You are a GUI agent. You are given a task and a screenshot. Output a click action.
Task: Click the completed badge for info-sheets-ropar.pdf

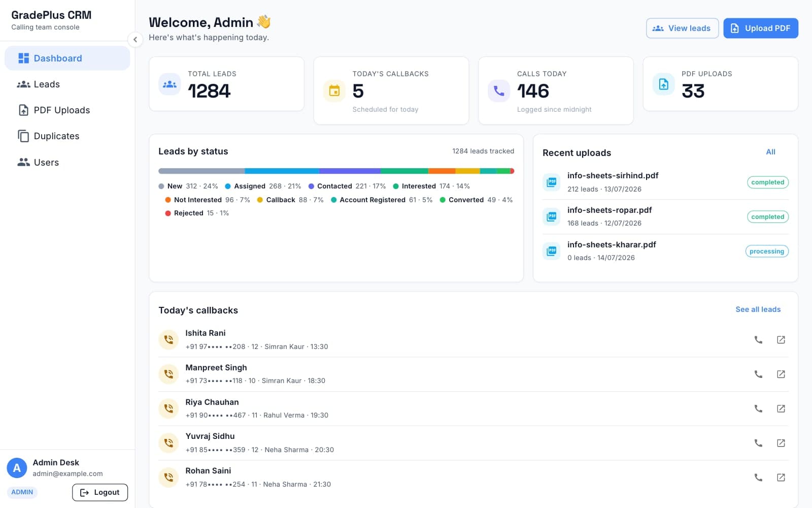coord(767,217)
